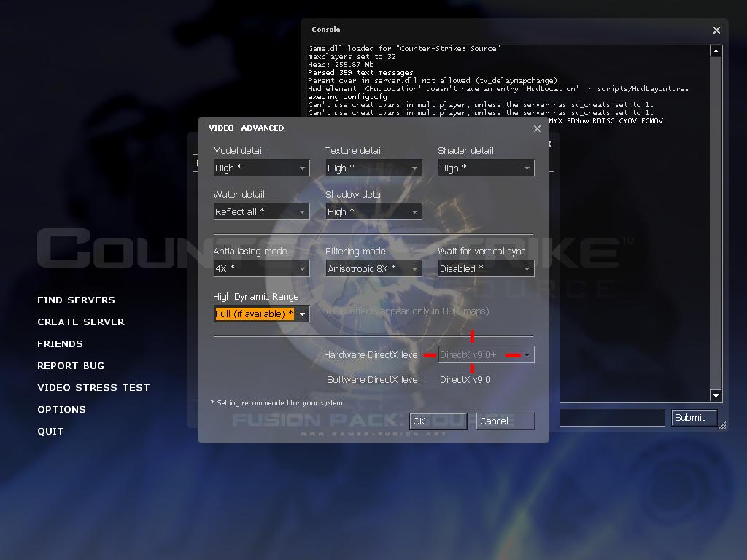Quit the game via main menu
747x560 pixels.
coord(50,432)
